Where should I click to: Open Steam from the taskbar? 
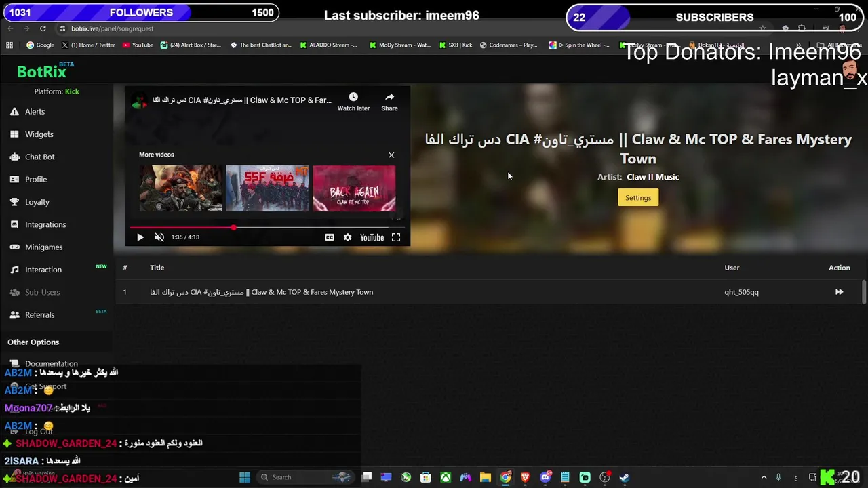tap(625, 477)
